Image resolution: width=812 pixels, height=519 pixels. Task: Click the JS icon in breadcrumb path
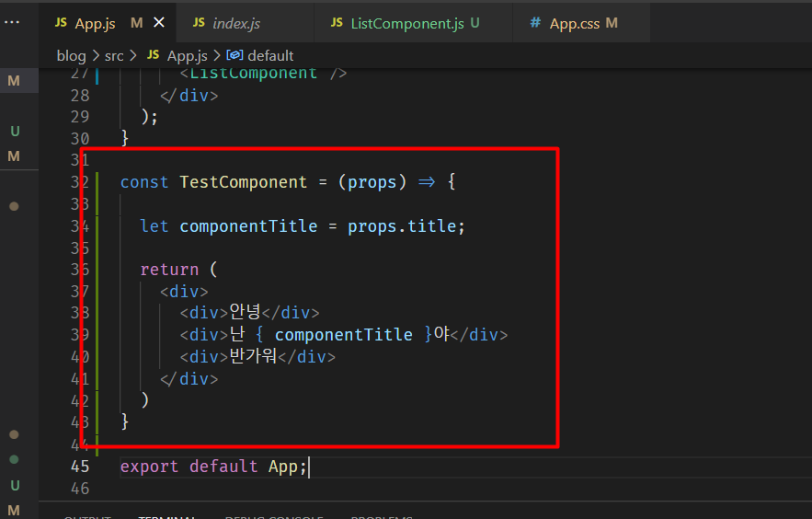click(x=154, y=54)
